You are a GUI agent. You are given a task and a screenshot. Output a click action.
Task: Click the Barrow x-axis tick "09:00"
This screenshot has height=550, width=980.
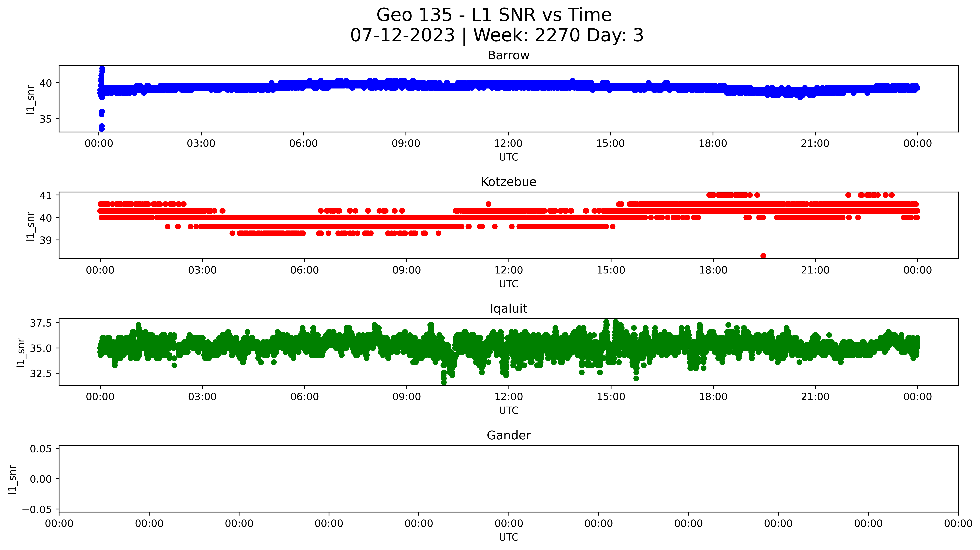point(406,143)
